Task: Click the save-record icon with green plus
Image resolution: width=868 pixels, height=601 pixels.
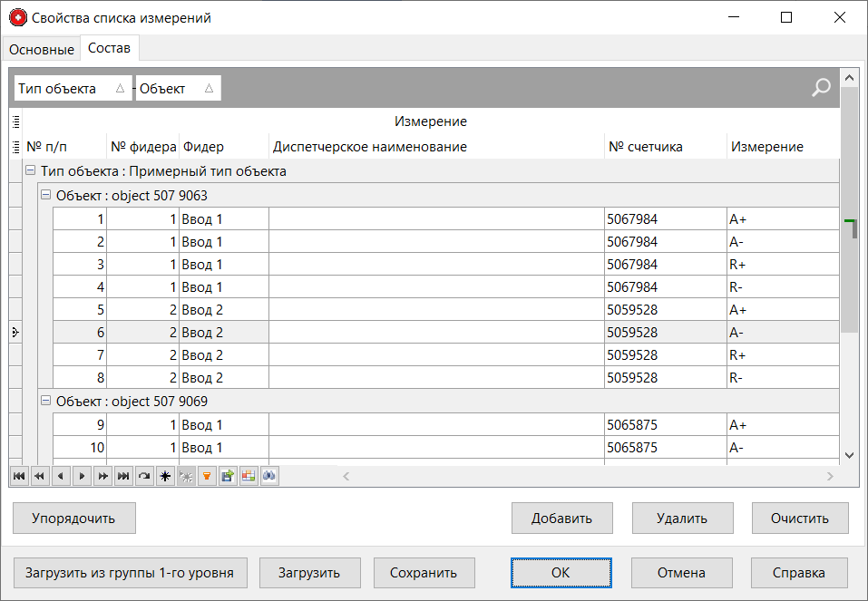Action: (x=228, y=476)
